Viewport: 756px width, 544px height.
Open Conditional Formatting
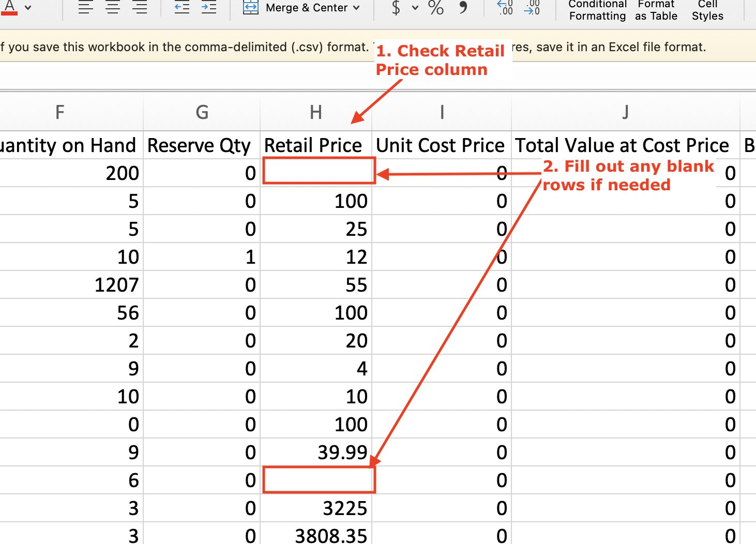click(x=597, y=10)
